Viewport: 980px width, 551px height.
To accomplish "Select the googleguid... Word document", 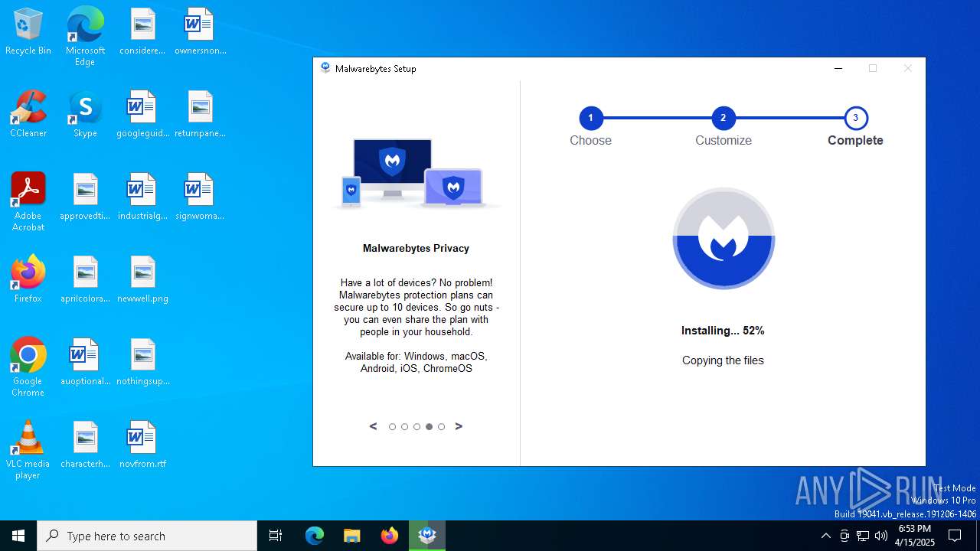I will (x=142, y=114).
